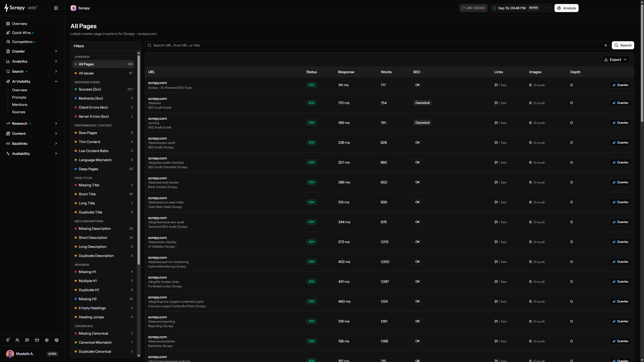Click Queries button for /features/rank-tracker row
Viewport: 644px width, 362px height.
[620, 182]
